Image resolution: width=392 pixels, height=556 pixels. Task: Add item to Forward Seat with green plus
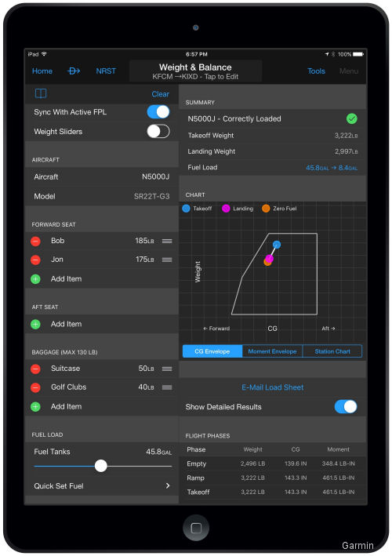(35, 279)
